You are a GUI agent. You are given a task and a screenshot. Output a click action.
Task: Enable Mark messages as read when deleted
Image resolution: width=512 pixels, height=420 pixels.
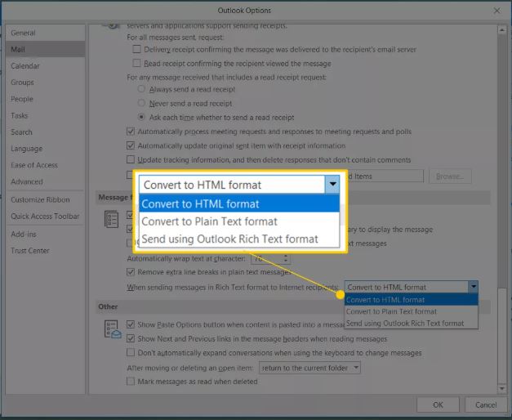click(131, 381)
